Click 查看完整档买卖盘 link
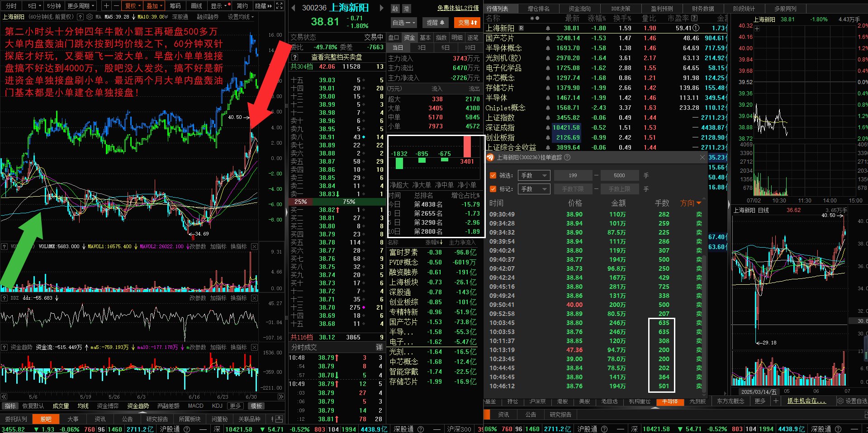Screen dimensions: 868x433 pyautogui.click(x=337, y=57)
